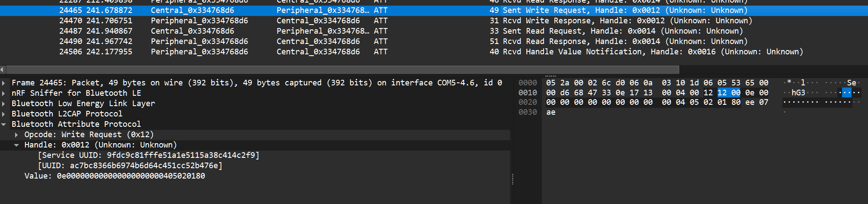This screenshot has width=868, height=204.
Task: Select the Value: 0e0000 field line
Action: (114, 176)
